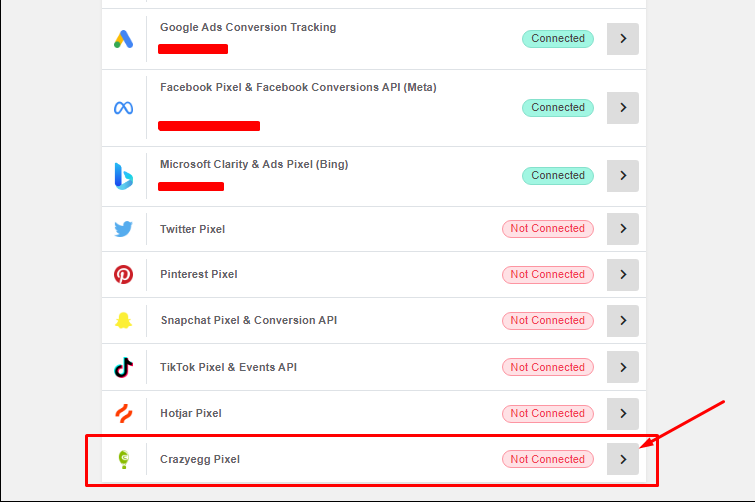Expand Facebook Pixel settings chevron
This screenshot has width=755, height=502.
click(623, 108)
